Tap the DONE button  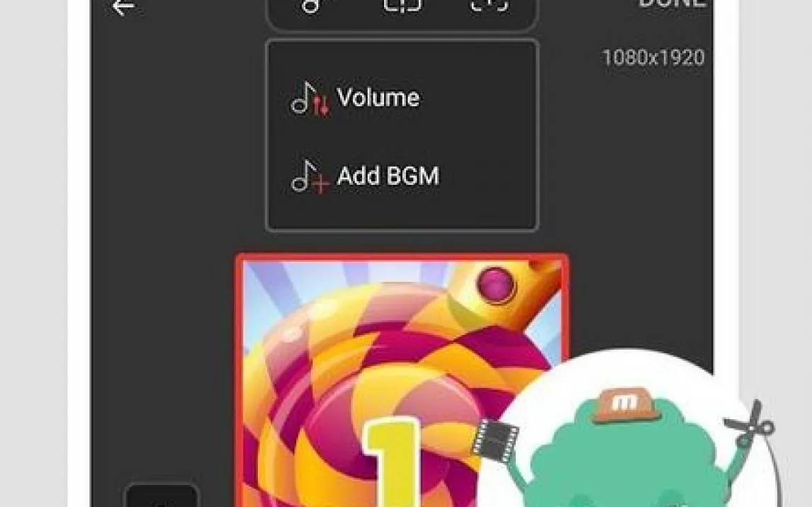click(x=672, y=3)
